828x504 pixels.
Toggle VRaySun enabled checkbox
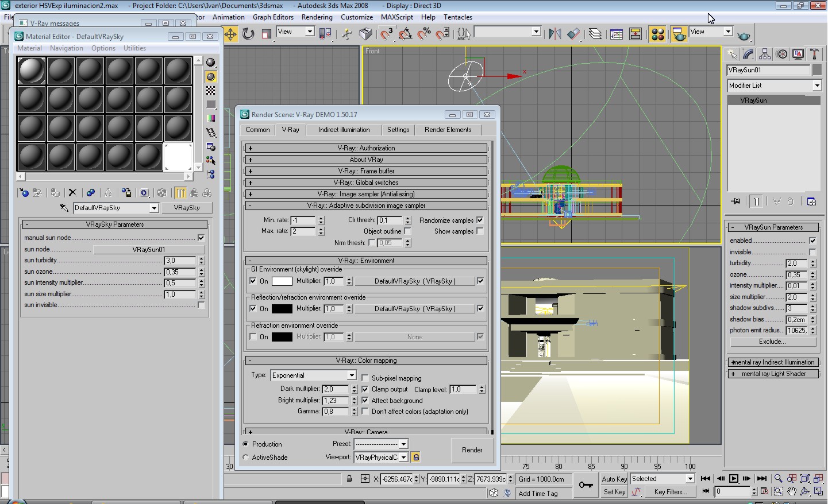(812, 241)
